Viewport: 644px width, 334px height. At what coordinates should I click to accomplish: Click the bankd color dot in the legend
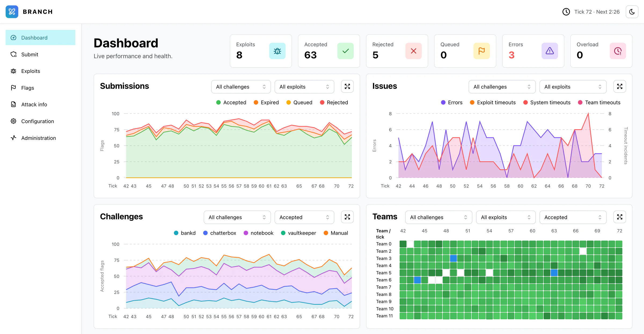176,233
